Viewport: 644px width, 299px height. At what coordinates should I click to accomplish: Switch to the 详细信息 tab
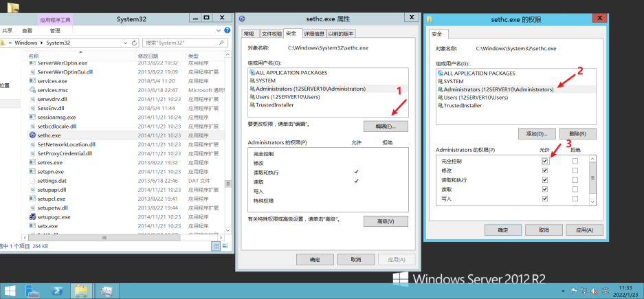click(x=314, y=34)
